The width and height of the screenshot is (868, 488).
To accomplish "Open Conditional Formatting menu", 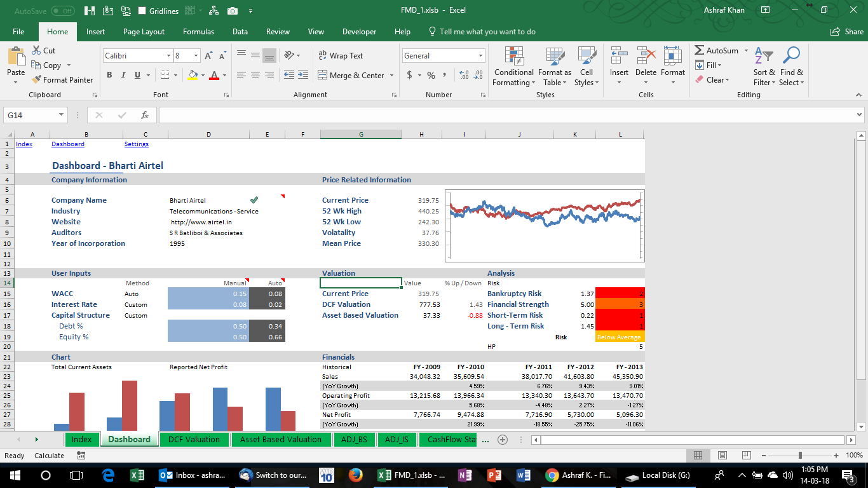I will click(514, 65).
